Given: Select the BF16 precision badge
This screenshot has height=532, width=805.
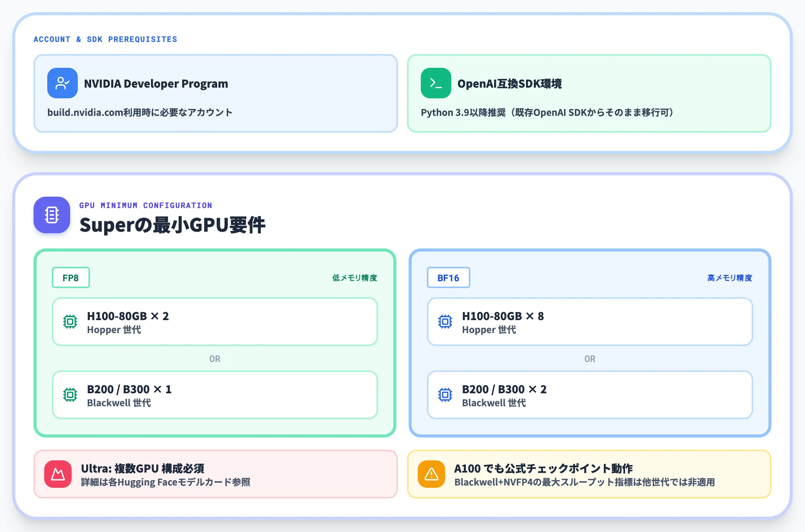Looking at the screenshot, I should [449, 278].
